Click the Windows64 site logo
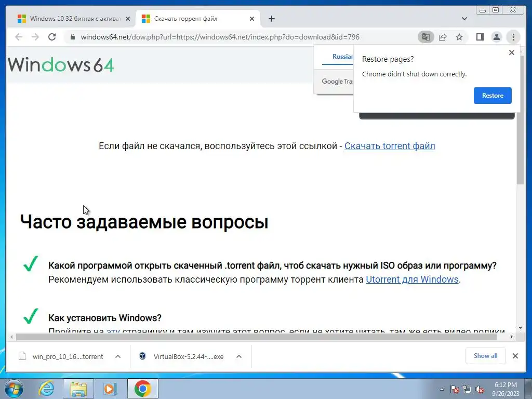 [61, 64]
